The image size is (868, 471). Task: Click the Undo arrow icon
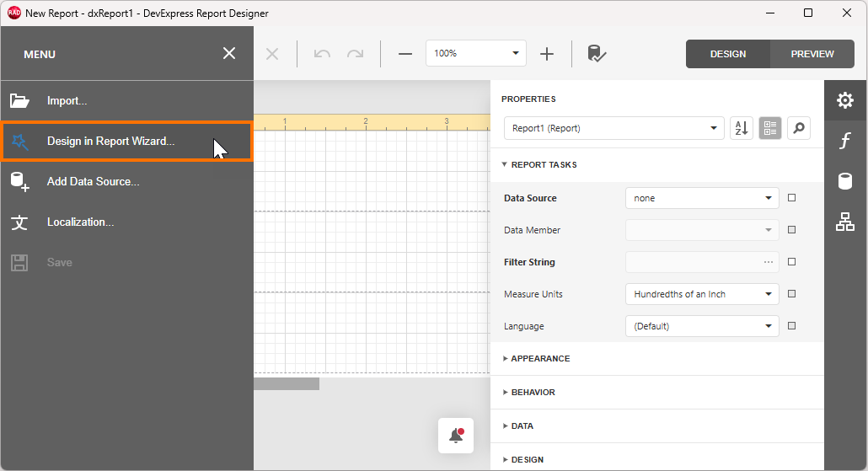coord(322,54)
